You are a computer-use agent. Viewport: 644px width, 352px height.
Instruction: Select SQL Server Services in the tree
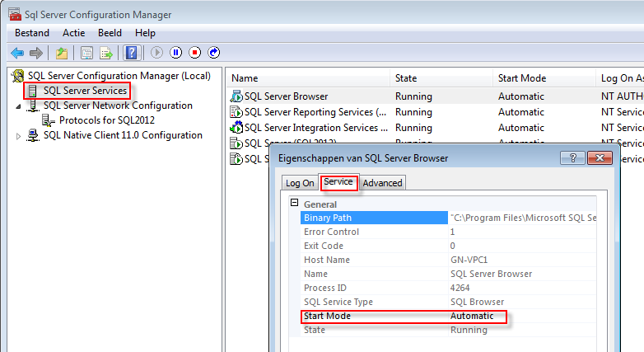85,91
